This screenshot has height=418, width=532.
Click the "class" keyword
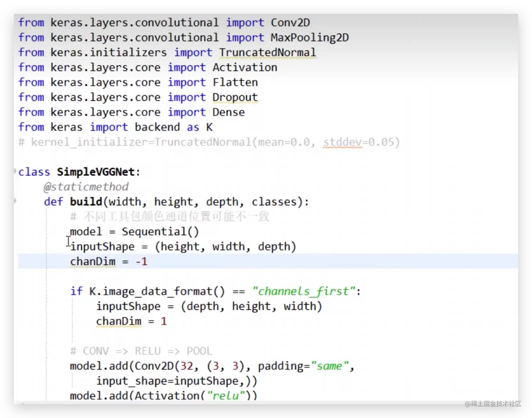coord(34,172)
